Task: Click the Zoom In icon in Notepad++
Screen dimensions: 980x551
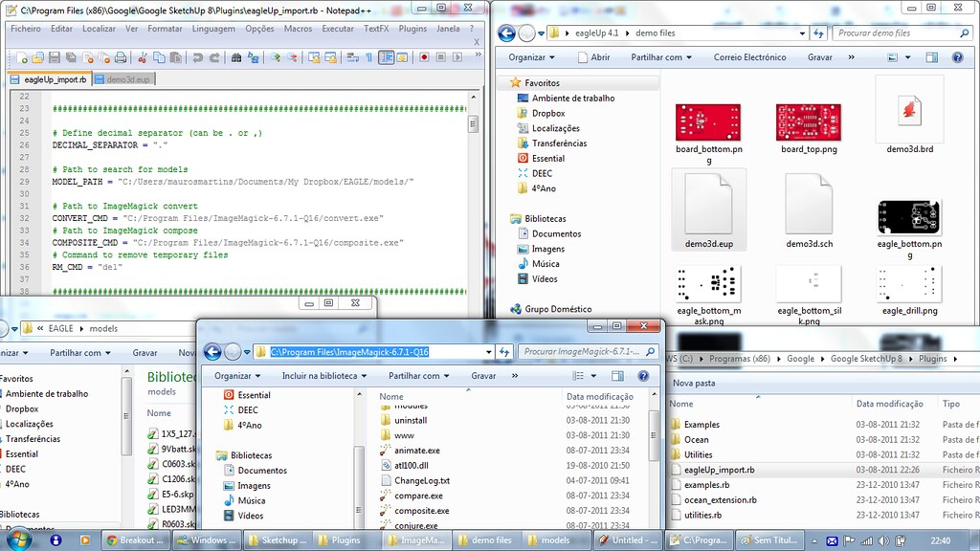Action: tap(275, 57)
